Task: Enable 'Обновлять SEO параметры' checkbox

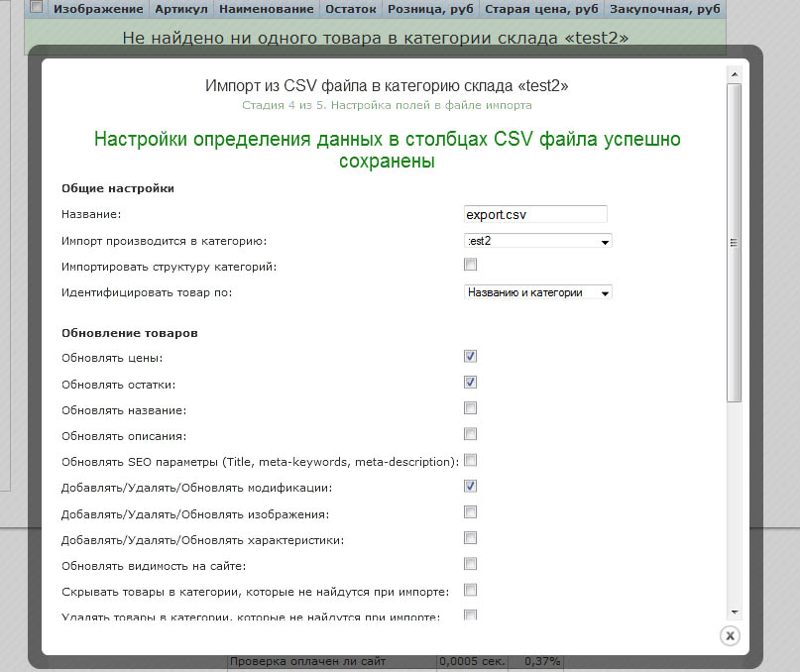Action: (x=471, y=460)
